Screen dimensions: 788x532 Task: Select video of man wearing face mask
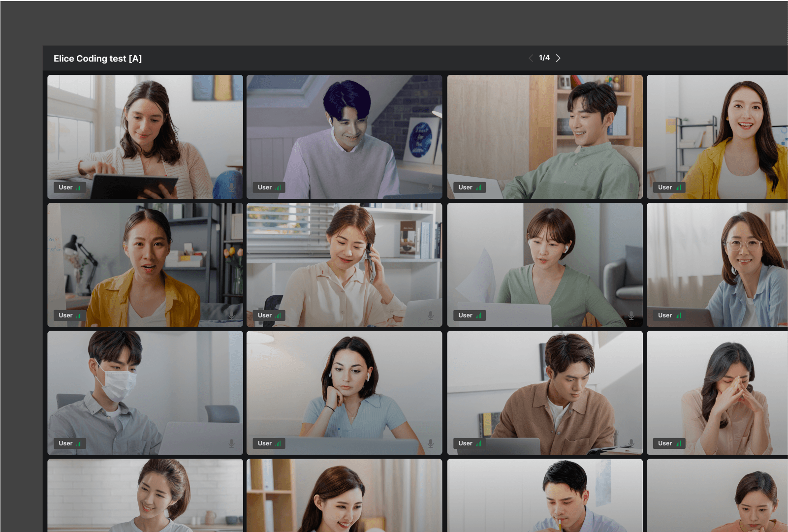[145, 393]
